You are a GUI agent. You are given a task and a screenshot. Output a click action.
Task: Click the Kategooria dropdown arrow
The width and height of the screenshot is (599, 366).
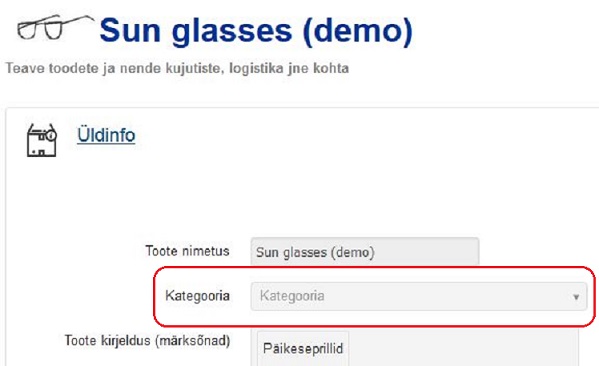coord(576,297)
